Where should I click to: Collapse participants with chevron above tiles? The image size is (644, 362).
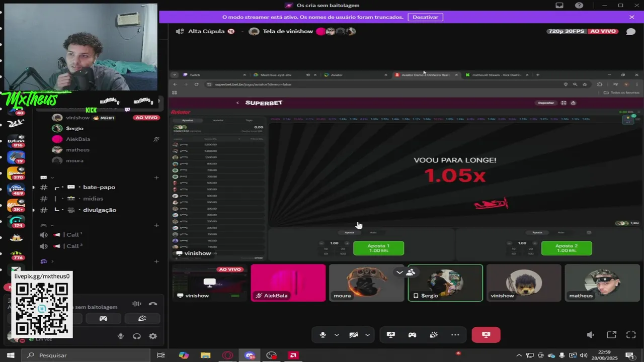(x=399, y=272)
